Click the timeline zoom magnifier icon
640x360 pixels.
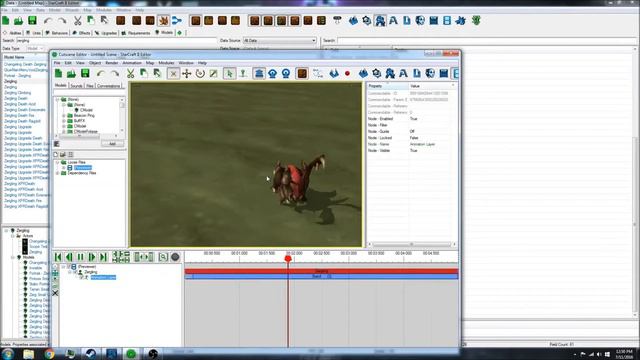point(163,257)
